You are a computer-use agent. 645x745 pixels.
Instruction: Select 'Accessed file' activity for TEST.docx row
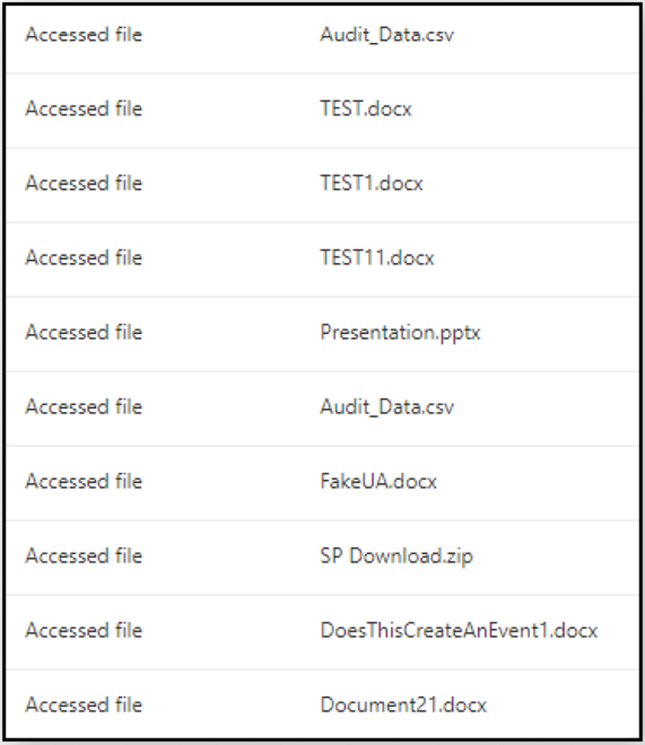pos(84,109)
